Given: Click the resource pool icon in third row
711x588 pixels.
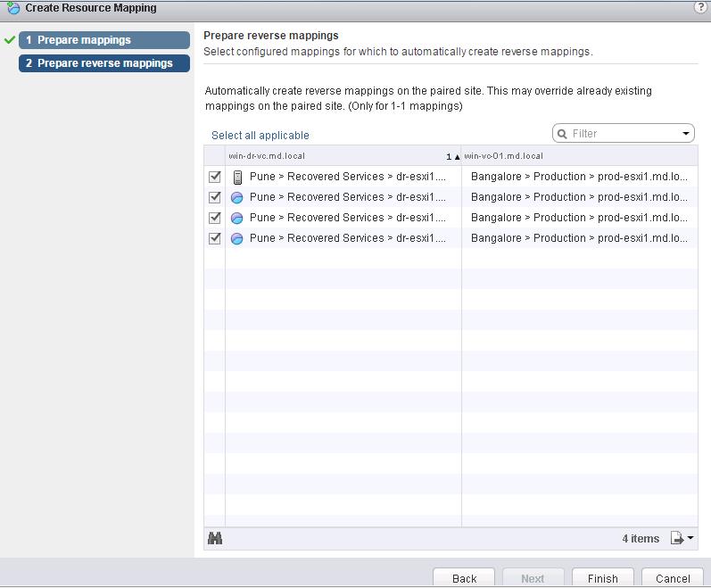Looking at the screenshot, I should pyautogui.click(x=236, y=218).
